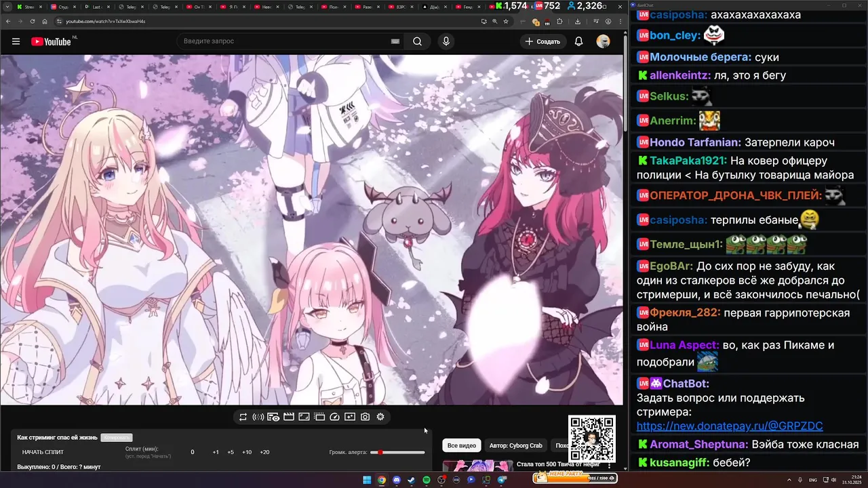Open Discord from the taskbar
Screen dimensions: 868x488
397,480
